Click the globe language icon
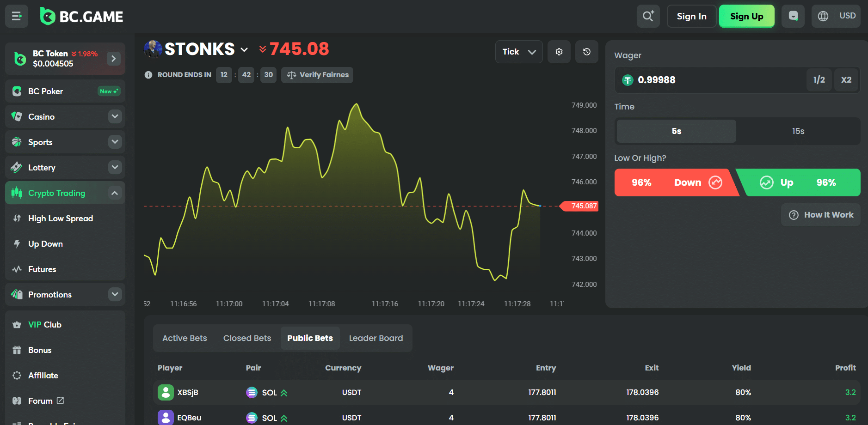This screenshot has width=868, height=425. click(823, 16)
